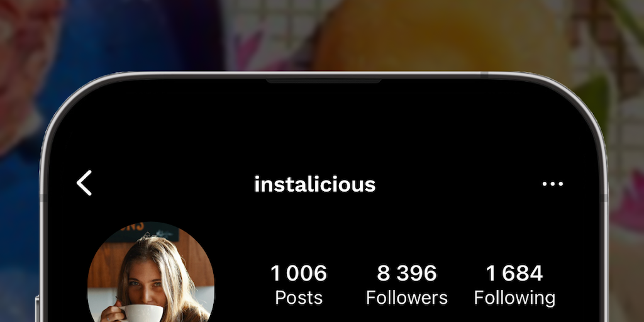
Task: Open the 8 396 followers count
Action: (407, 273)
